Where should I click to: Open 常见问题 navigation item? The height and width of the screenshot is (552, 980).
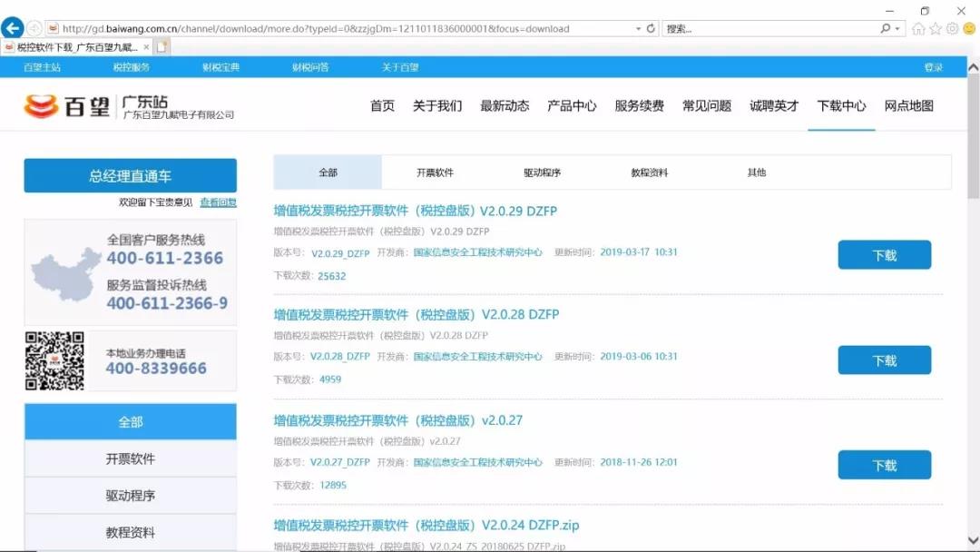click(707, 106)
